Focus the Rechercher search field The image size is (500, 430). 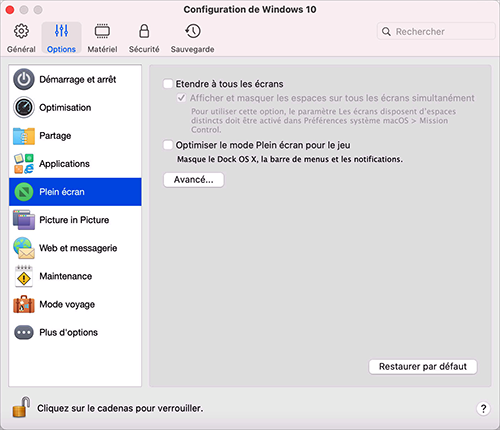436,31
